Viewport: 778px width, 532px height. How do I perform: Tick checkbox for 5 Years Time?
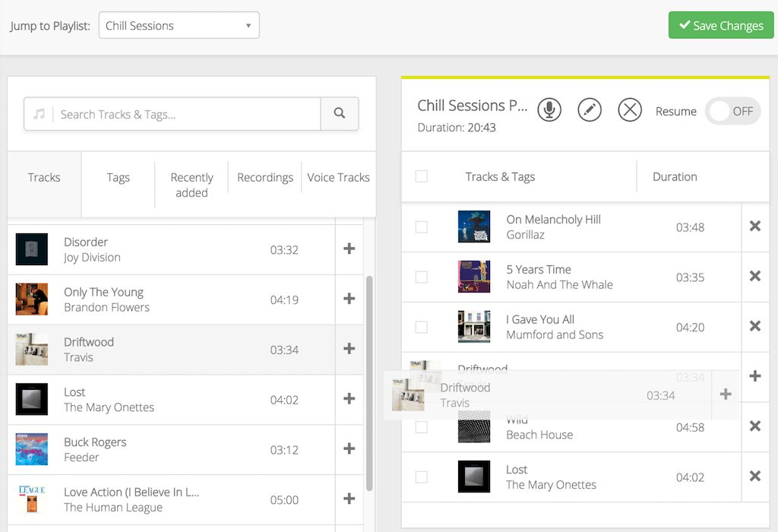pyautogui.click(x=422, y=277)
